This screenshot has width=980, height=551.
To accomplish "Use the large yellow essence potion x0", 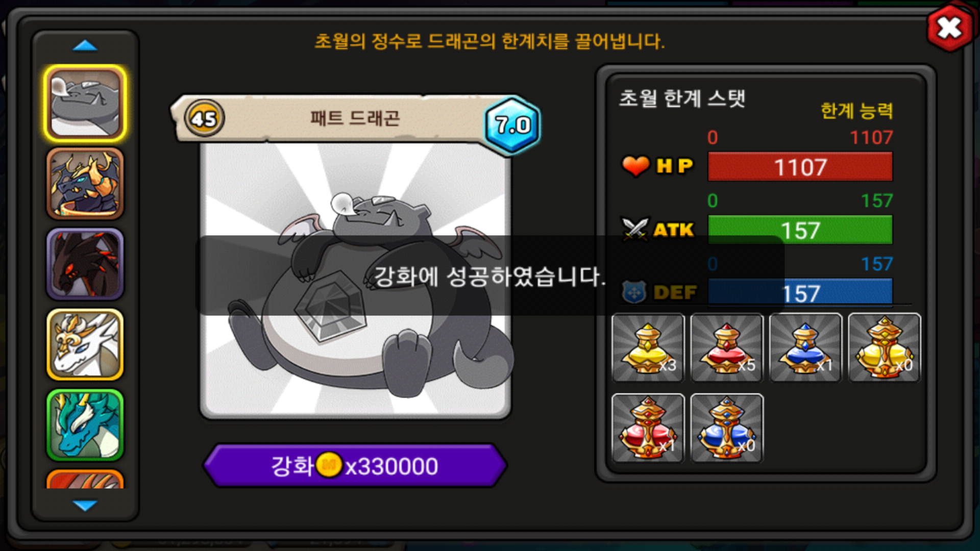I will point(885,347).
